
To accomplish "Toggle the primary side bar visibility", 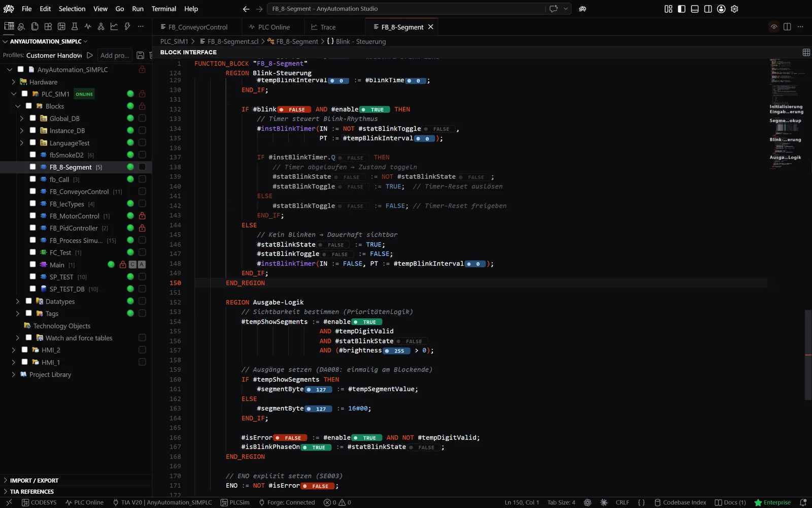I will 682,9.
